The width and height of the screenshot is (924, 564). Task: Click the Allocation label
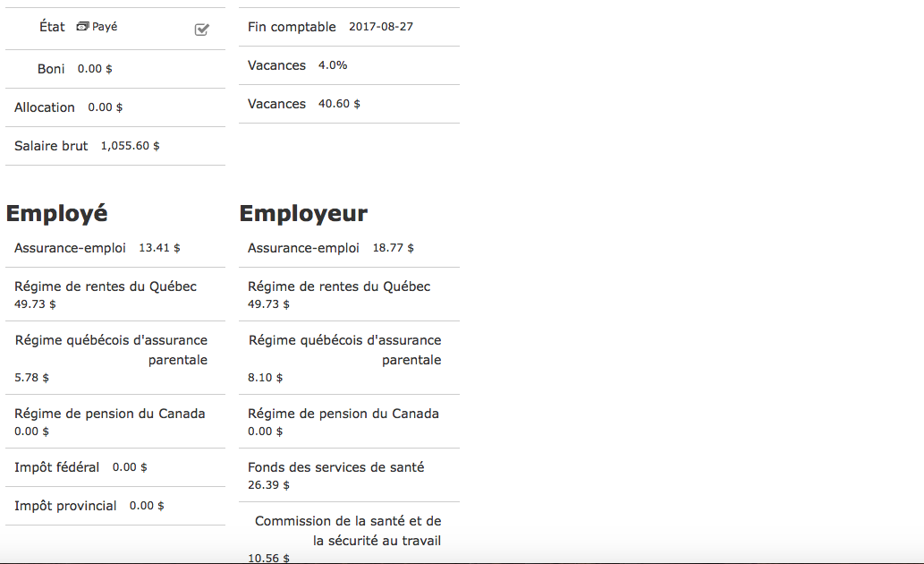coord(45,107)
